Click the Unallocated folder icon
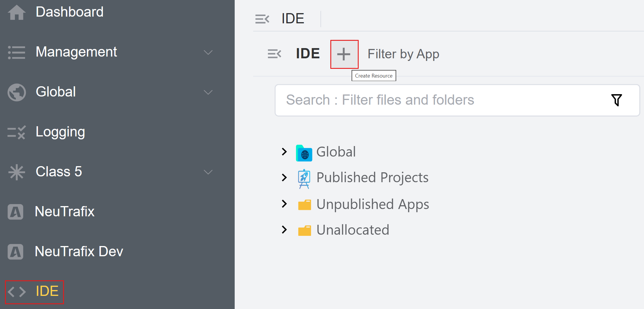The image size is (644, 309). [x=304, y=230]
